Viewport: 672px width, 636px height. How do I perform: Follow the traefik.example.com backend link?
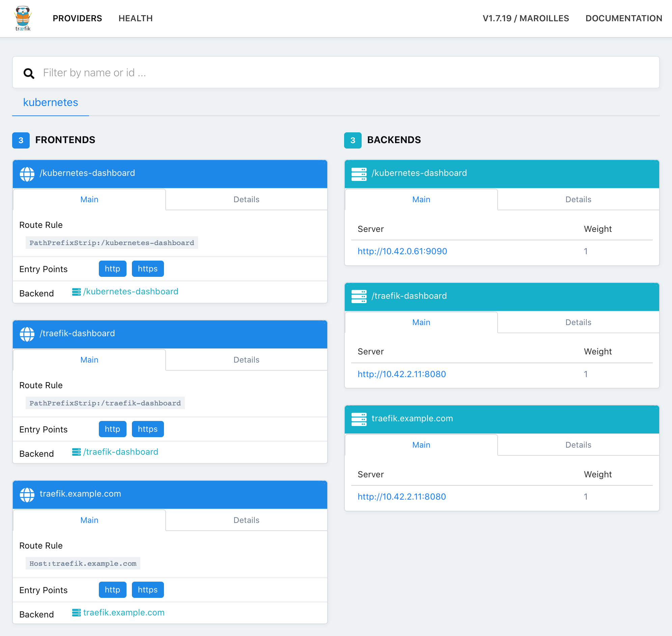pos(123,613)
